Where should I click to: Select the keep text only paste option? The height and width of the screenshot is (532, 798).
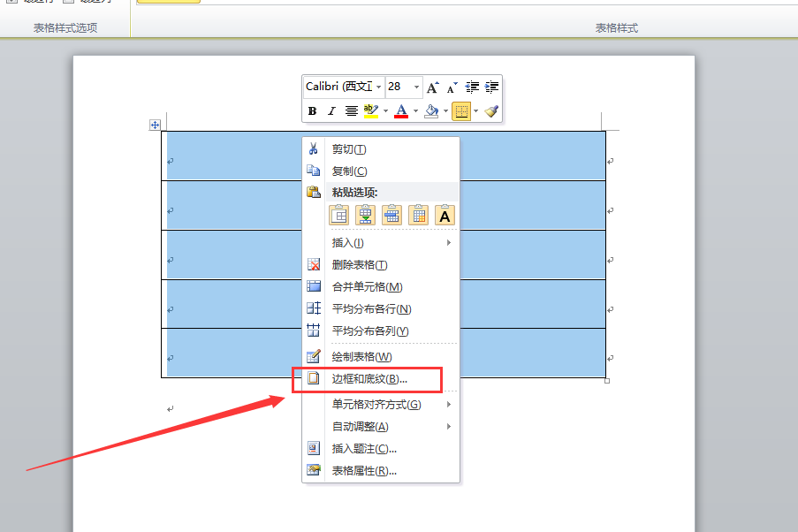point(445,216)
